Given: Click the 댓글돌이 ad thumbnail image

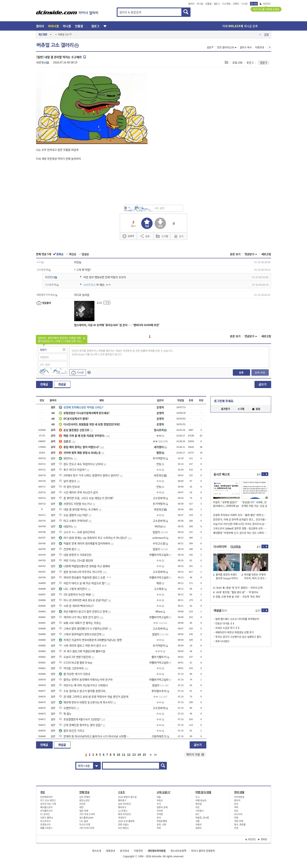Looking at the screenshot, I should point(84,311).
